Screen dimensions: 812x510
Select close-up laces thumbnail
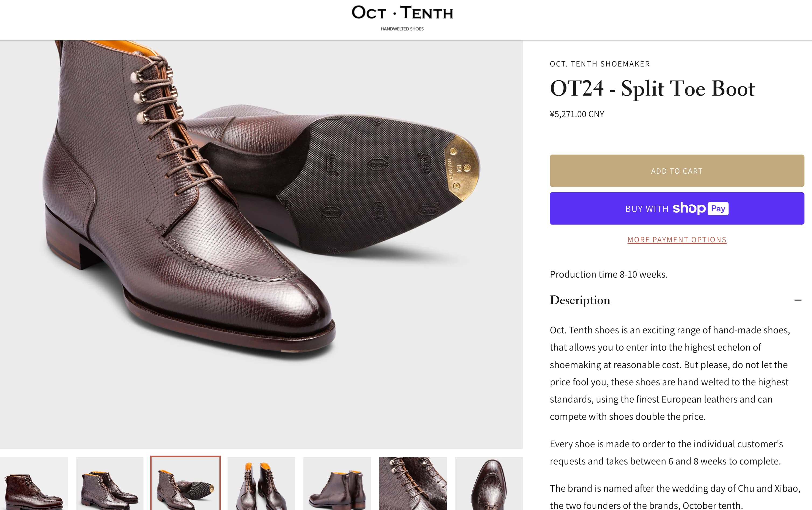(413, 483)
